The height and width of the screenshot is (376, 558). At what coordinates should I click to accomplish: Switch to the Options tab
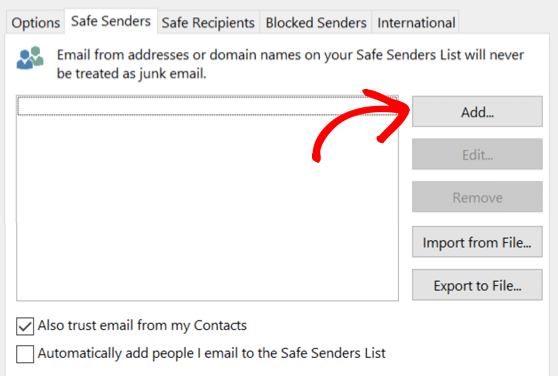point(36,23)
